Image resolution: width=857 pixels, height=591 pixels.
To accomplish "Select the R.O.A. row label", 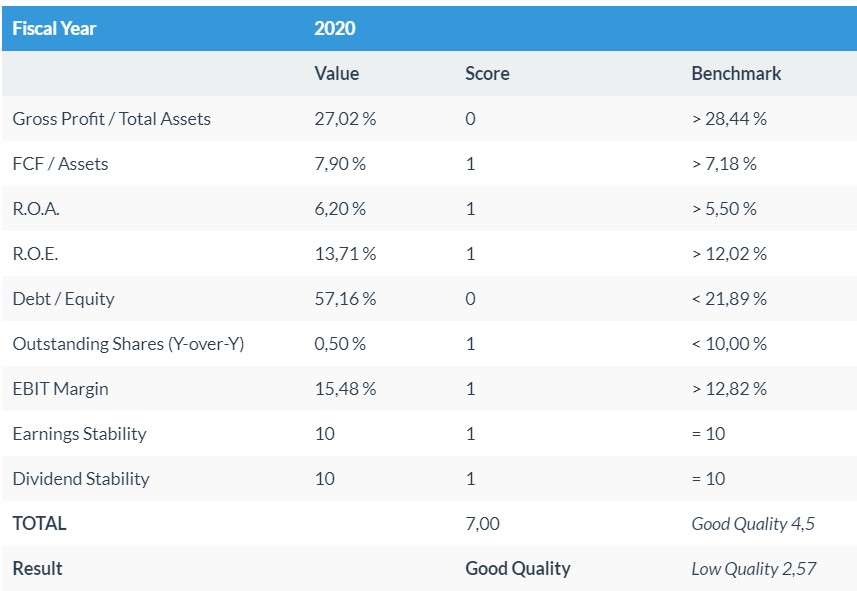I will click(37, 209).
